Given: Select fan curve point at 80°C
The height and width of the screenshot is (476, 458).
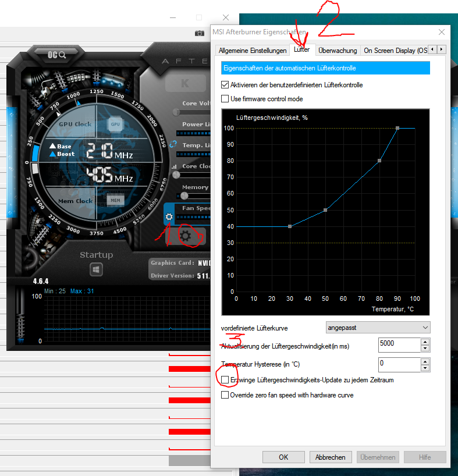Looking at the screenshot, I should click(x=379, y=161).
